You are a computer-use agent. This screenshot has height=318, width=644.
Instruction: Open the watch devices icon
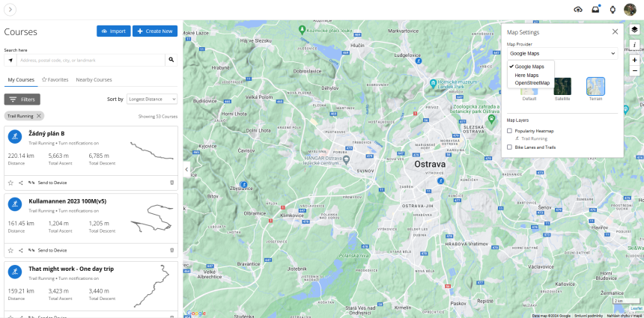[x=613, y=10]
